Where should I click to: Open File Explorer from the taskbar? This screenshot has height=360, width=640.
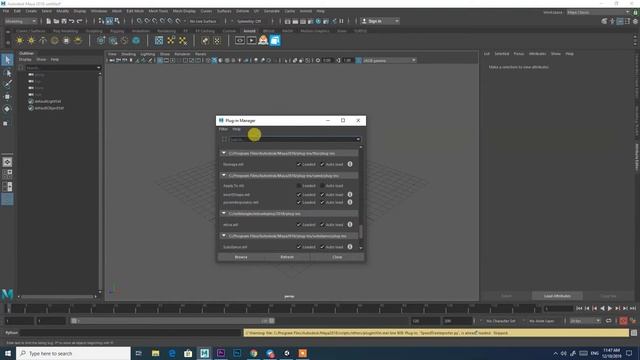[156, 353]
